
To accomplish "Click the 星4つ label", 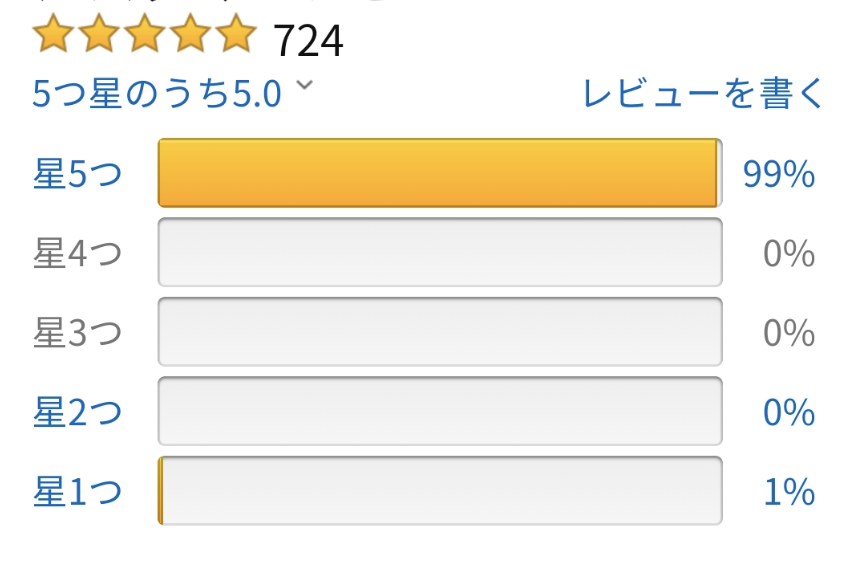I will (77, 253).
